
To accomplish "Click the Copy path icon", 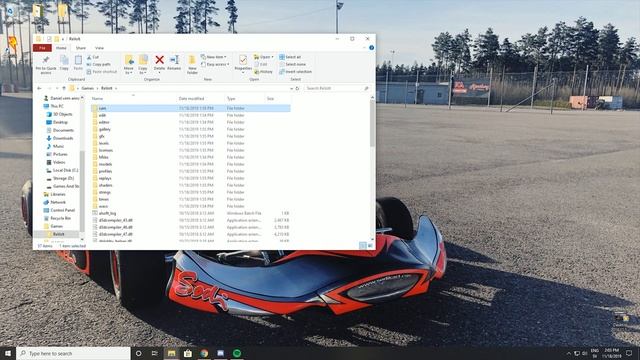I will click(x=89, y=64).
